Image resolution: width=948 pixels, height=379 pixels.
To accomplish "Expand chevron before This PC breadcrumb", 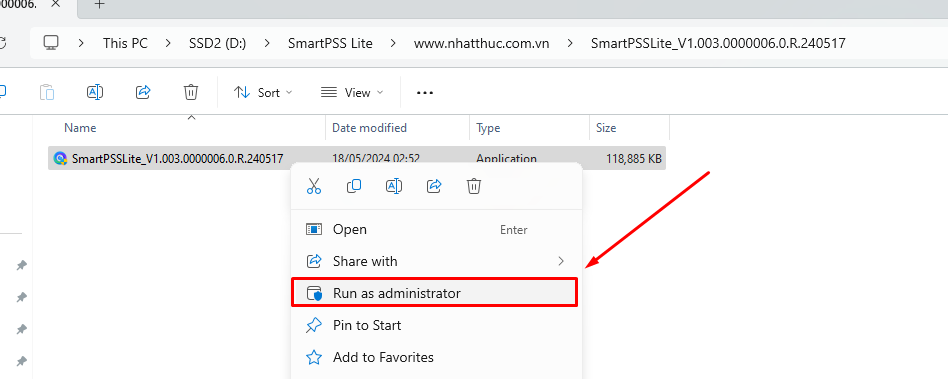I will pyautogui.click(x=82, y=44).
